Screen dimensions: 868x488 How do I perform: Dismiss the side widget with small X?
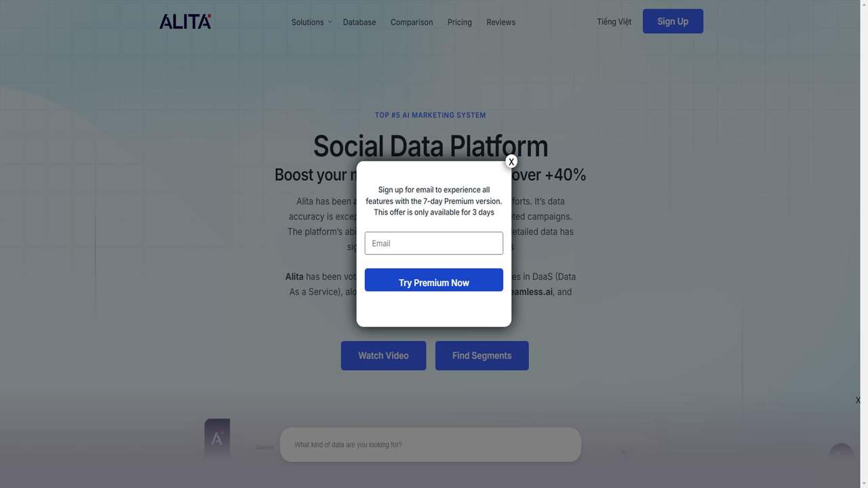click(x=858, y=401)
